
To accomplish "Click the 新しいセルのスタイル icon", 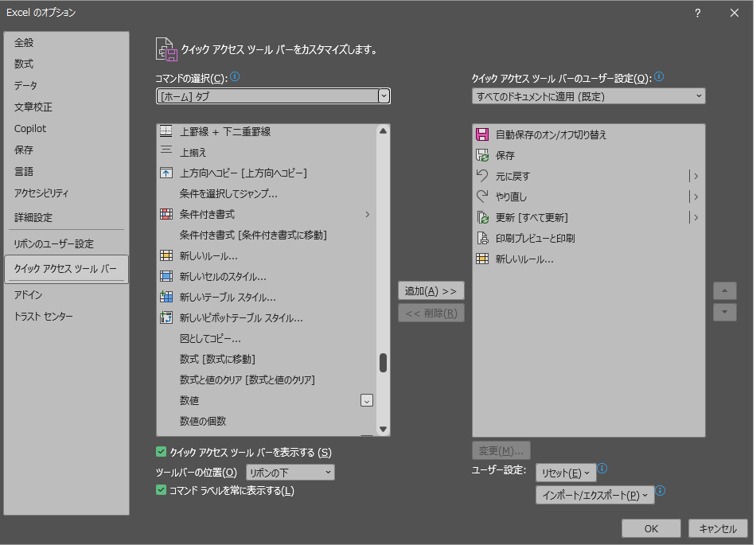I will point(166,276).
